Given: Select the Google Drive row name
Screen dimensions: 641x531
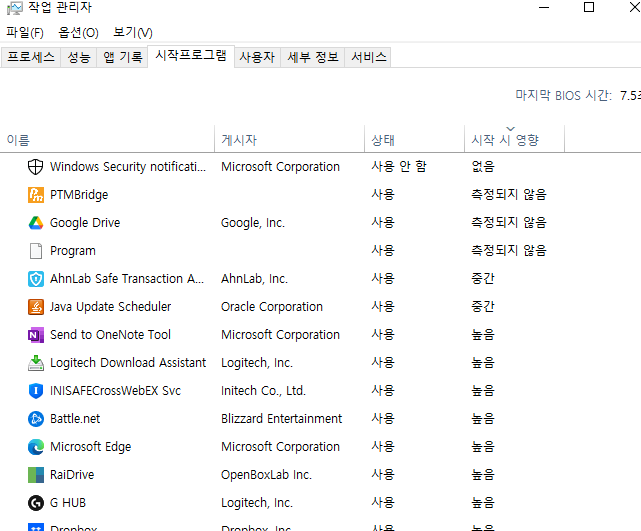Looking at the screenshot, I should click(x=85, y=223).
